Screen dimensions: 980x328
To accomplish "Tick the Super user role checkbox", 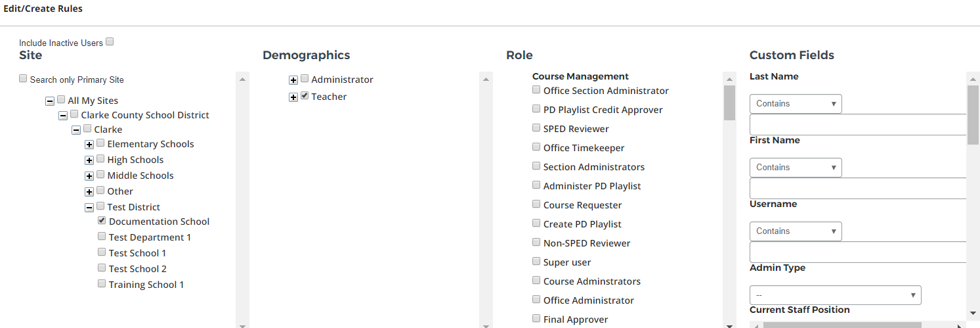I will (x=536, y=261).
